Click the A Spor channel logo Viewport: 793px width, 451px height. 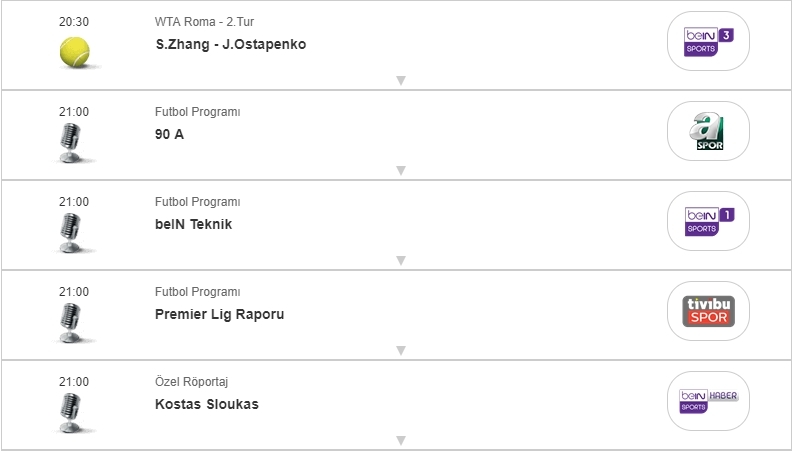point(708,131)
